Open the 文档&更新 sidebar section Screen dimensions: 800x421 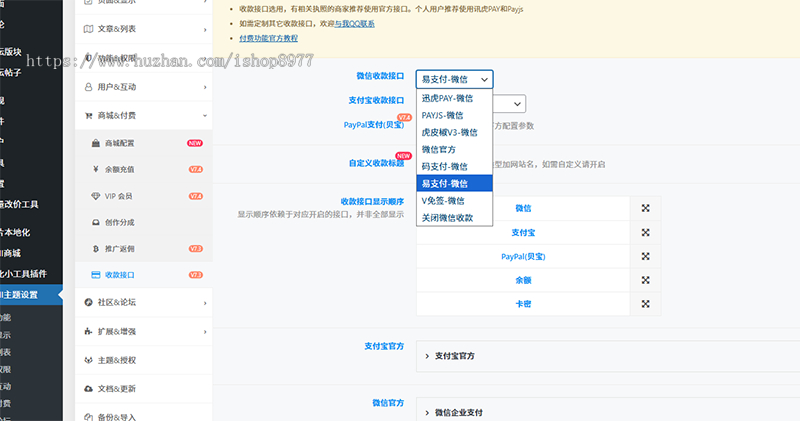pos(143,388)
